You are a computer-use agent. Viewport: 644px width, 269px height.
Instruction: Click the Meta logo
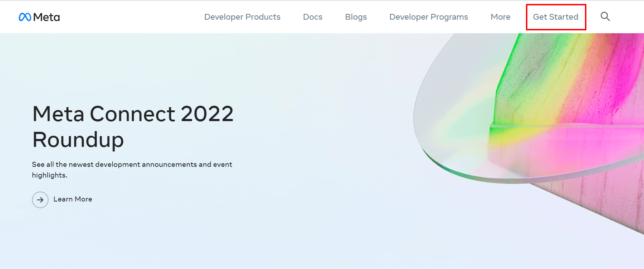(x=39, y=17)
